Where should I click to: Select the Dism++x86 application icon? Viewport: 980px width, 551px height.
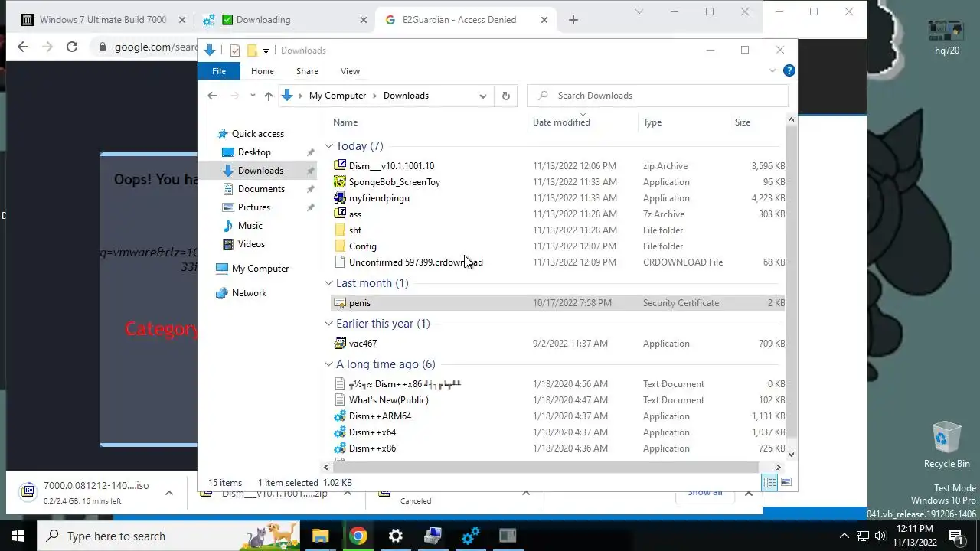(341, 448)
